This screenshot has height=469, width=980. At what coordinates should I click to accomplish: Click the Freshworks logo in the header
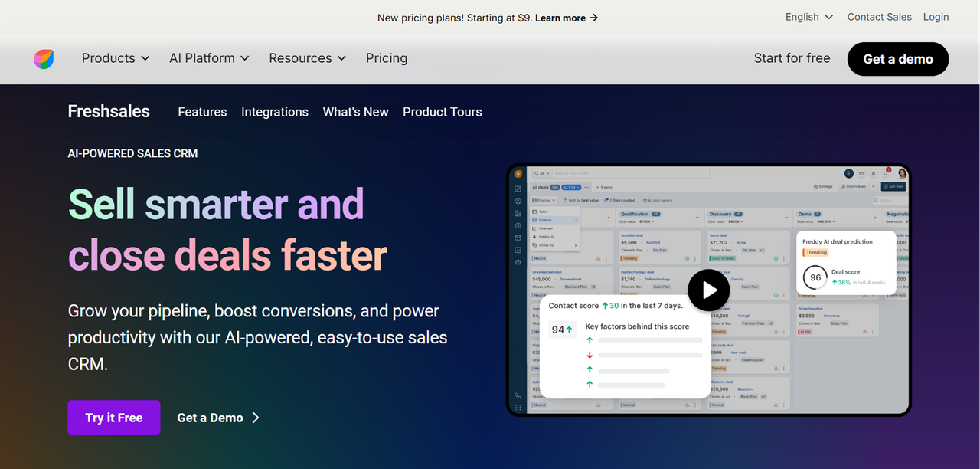(x=44, y=59)
